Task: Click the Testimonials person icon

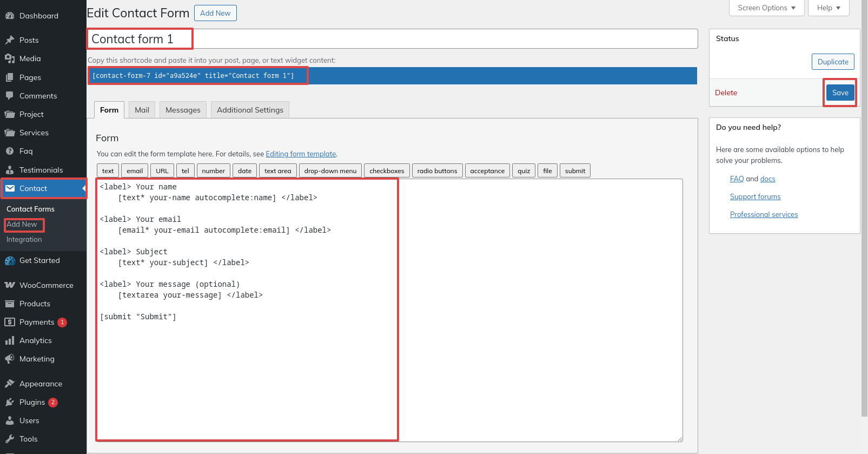Action: pos(10,170)
